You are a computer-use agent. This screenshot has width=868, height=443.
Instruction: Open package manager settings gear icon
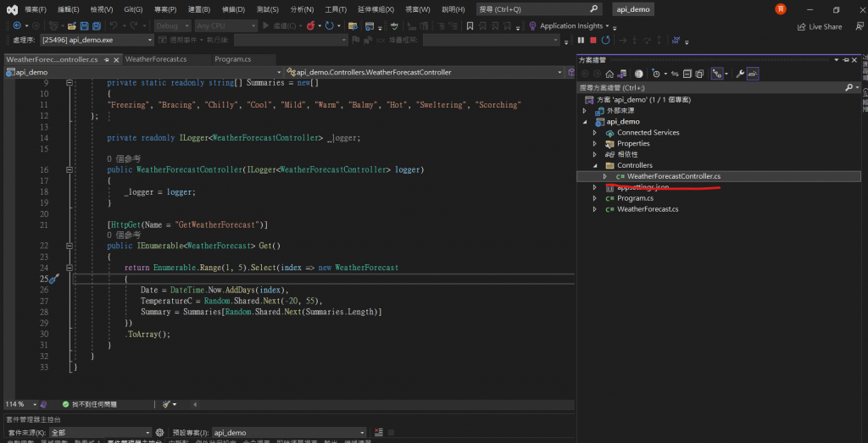coord(160,432)
